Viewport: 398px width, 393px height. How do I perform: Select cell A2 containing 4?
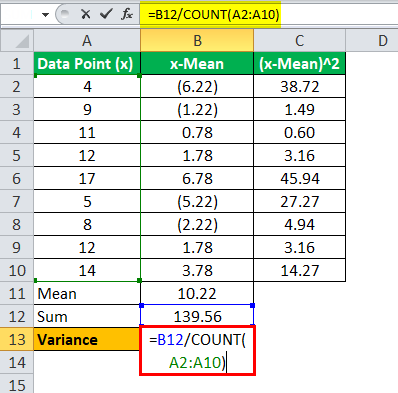pyautogui.click(x=87, y=86)
